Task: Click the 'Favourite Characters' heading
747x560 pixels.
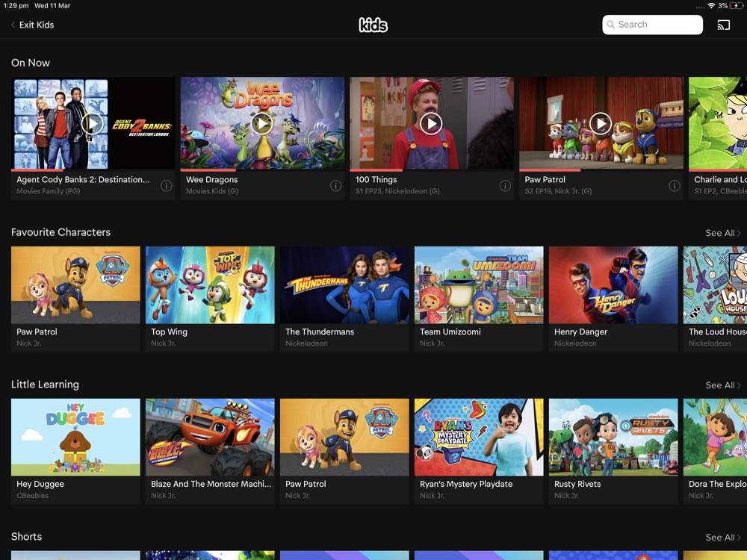Action: pyautogui.click(x=61, y=232)
